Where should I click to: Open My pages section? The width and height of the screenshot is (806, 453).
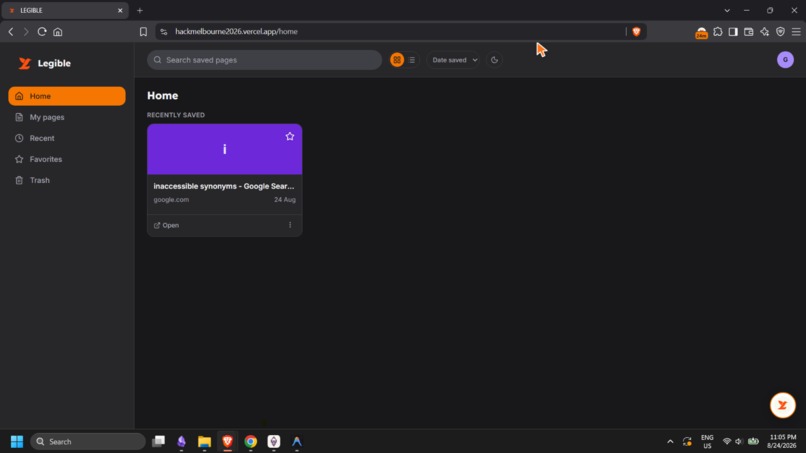point(67,117)
